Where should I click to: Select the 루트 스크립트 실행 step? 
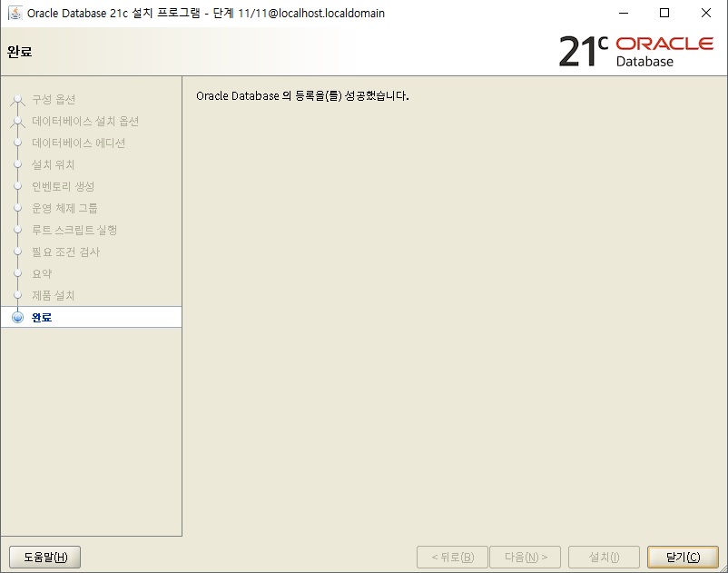[74, 230]
